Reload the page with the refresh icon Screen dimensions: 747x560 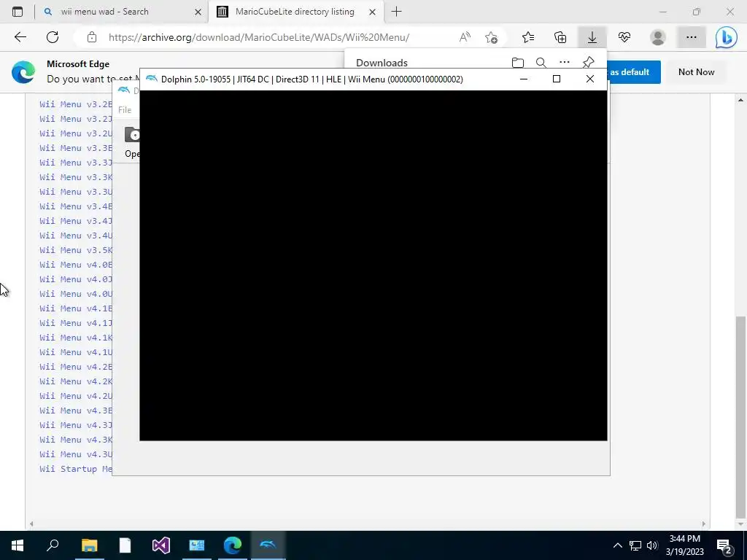pos(53,37)
